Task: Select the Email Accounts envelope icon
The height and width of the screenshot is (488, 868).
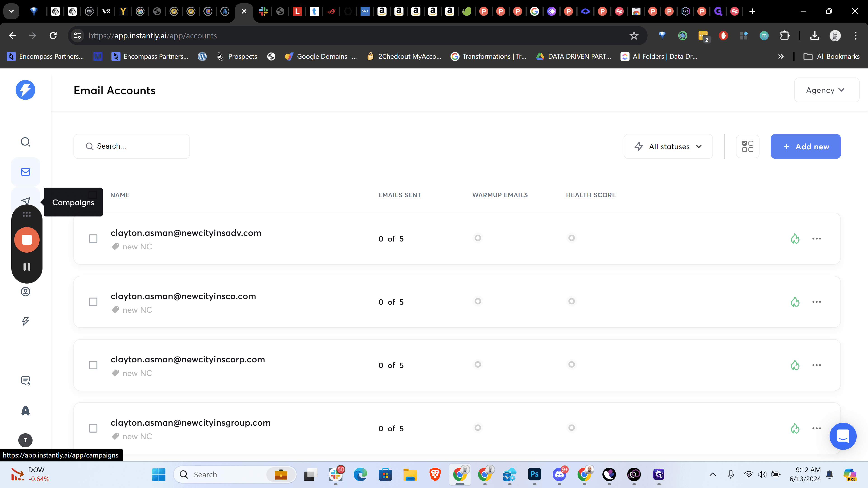Action: click(x=25, y=172)
